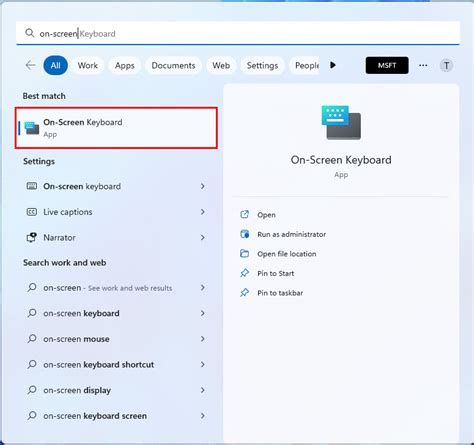
Task: Click the Pin to Start pin icon
Action: point(245,273)
